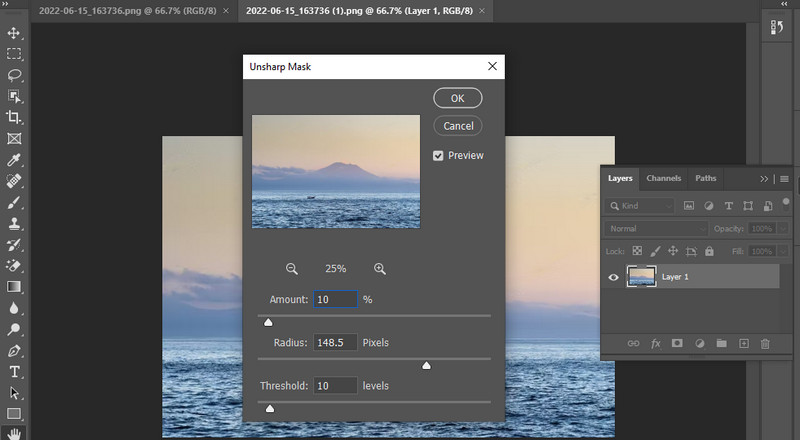The width and height of the screenshot is (800, 440).
Task: Zoom in on the Unsharp Mask preview
Action: pos(380,269)
